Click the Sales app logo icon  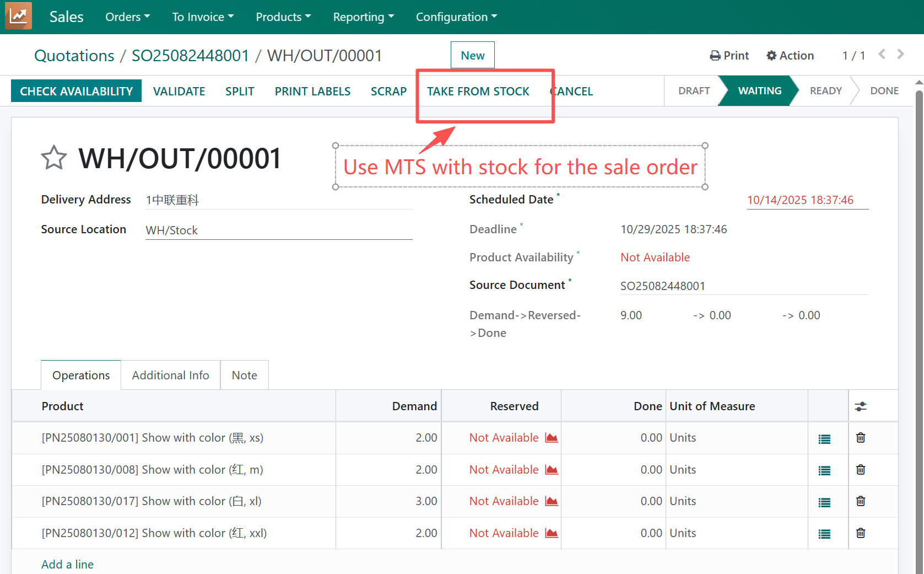tap(18, 16)
